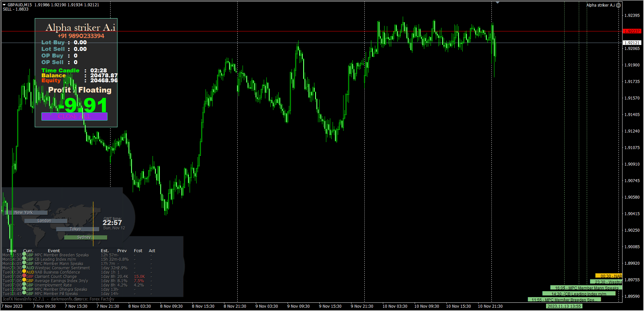This screenshot has height=311, width=644.
Task: Click the red impact dot for Claimant Count Change
Action: pos(24,276)
